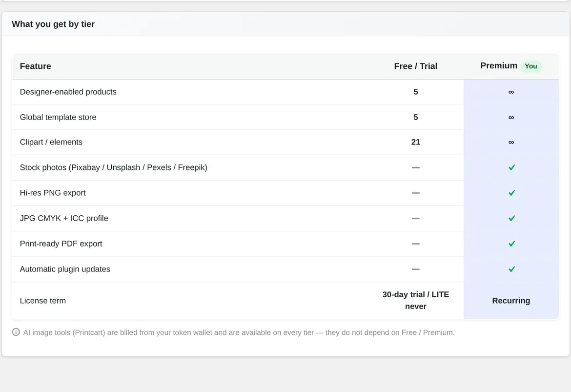Click the green check for Stock photos row
This screenshot has height=392, width=571.
511,167
